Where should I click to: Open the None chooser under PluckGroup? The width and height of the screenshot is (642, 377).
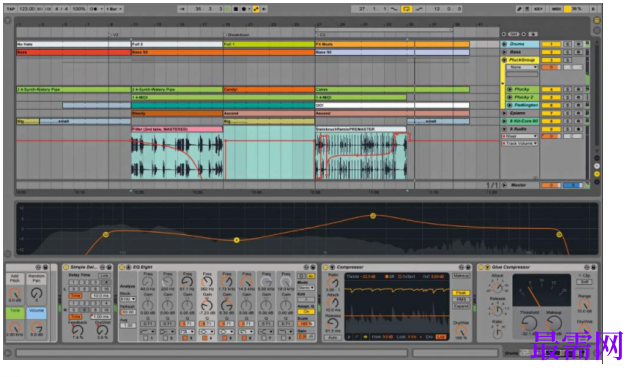pos(522,67)
